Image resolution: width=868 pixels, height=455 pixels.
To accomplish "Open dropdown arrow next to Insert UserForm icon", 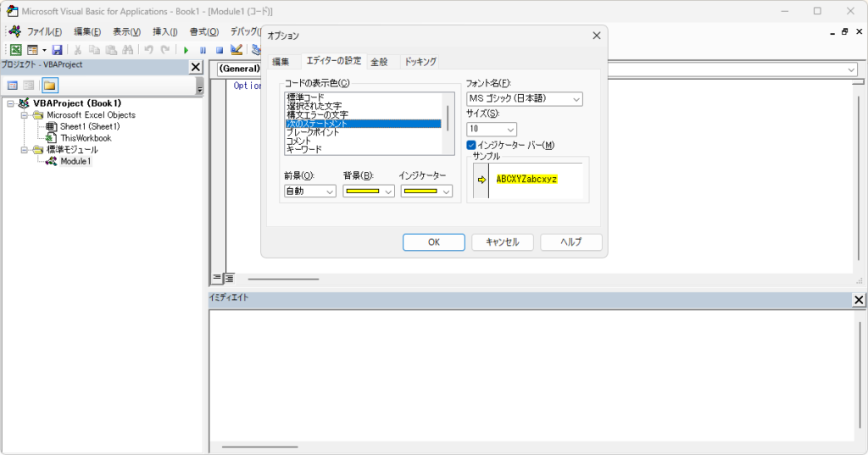I will (44, 50).
